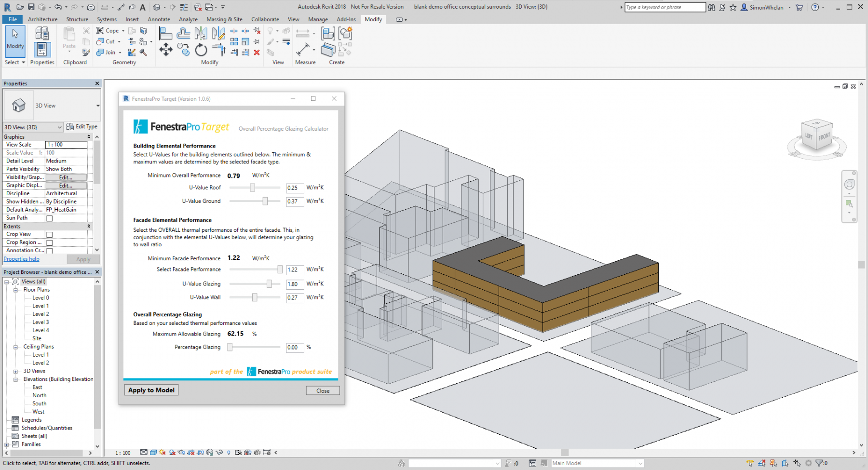This screenshot has height=470, width=868.
Task: Select the South elevation in browser
Action: pyautogui.click(x=40, y=403)
